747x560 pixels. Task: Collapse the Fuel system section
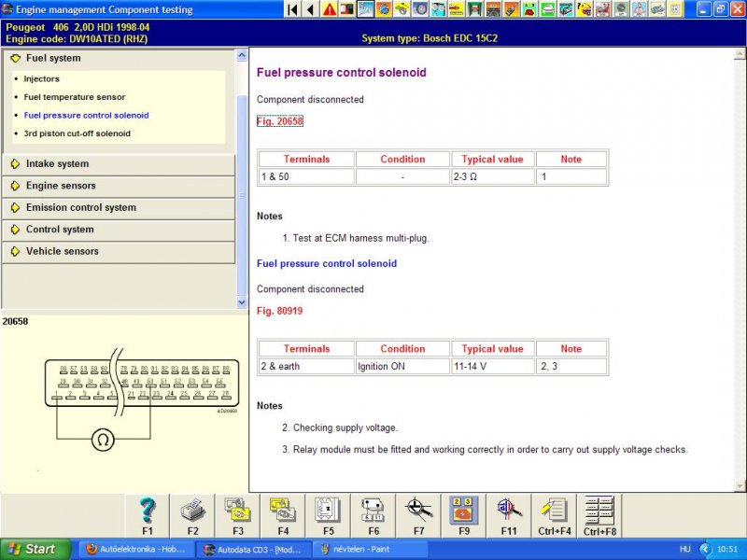120,58
